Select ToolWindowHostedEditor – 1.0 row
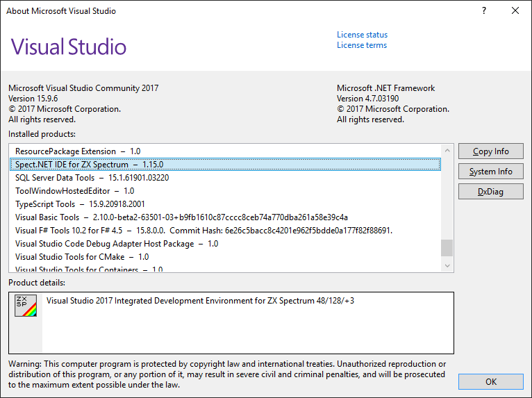 click(225, 191)
